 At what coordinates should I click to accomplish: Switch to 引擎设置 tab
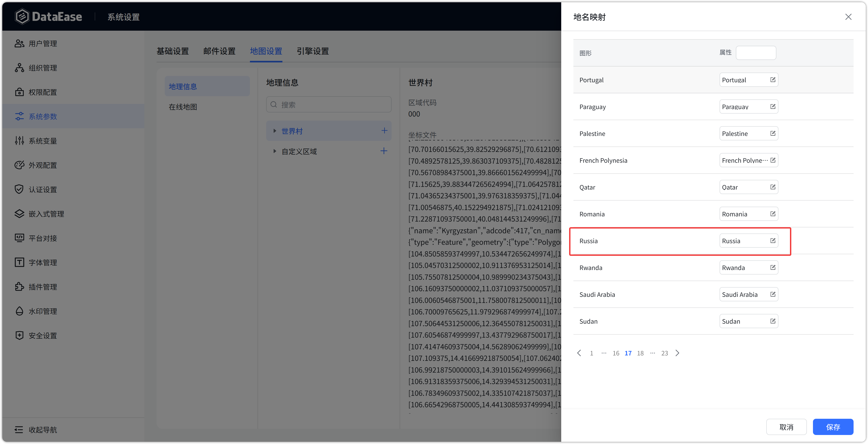click(x=313, y=51)
